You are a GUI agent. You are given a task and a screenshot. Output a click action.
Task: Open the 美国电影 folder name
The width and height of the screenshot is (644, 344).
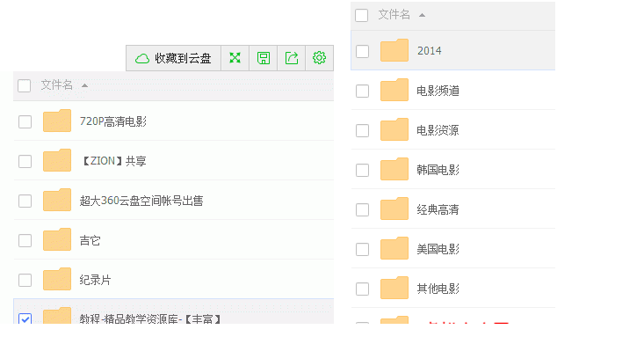click(x=438, y=249)
